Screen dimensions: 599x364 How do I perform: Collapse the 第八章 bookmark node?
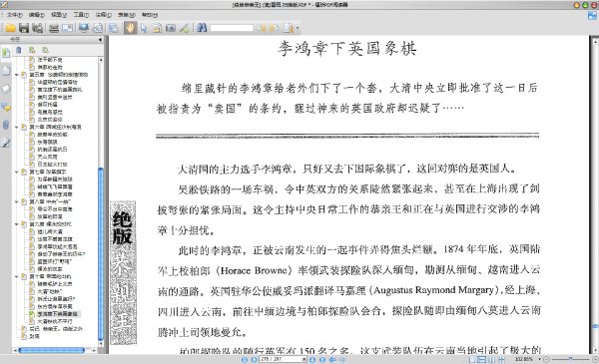click(17, 201)
